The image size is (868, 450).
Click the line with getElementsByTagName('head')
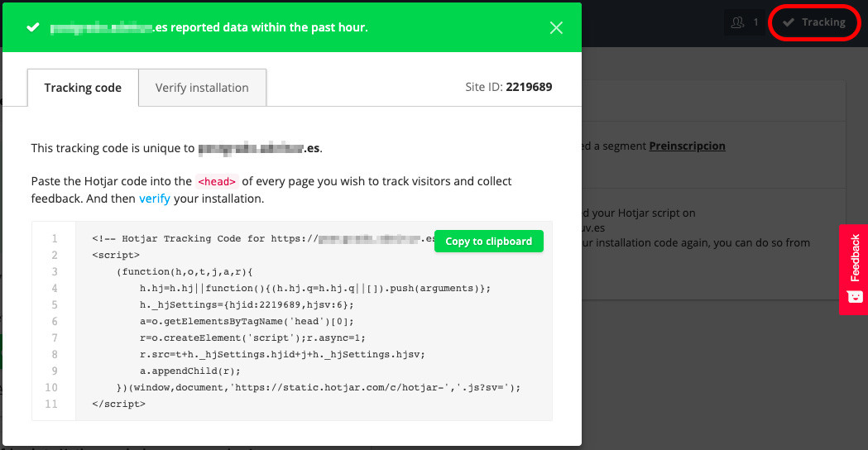point(247,322)
